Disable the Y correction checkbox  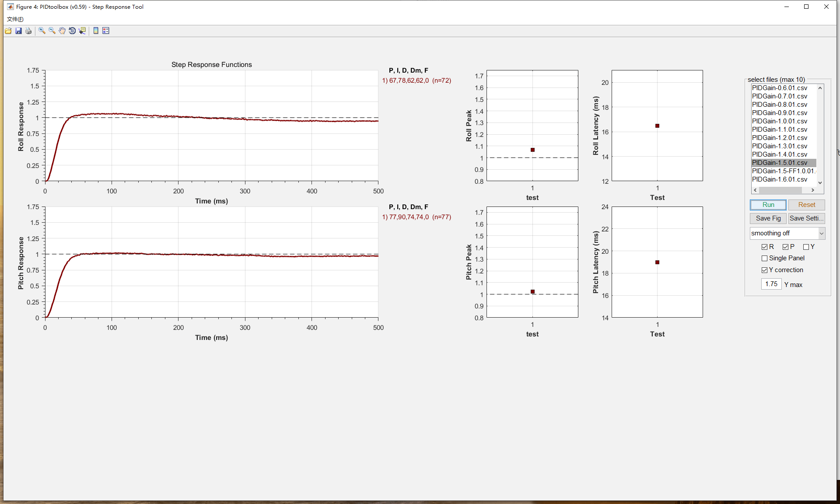(765, 270)
